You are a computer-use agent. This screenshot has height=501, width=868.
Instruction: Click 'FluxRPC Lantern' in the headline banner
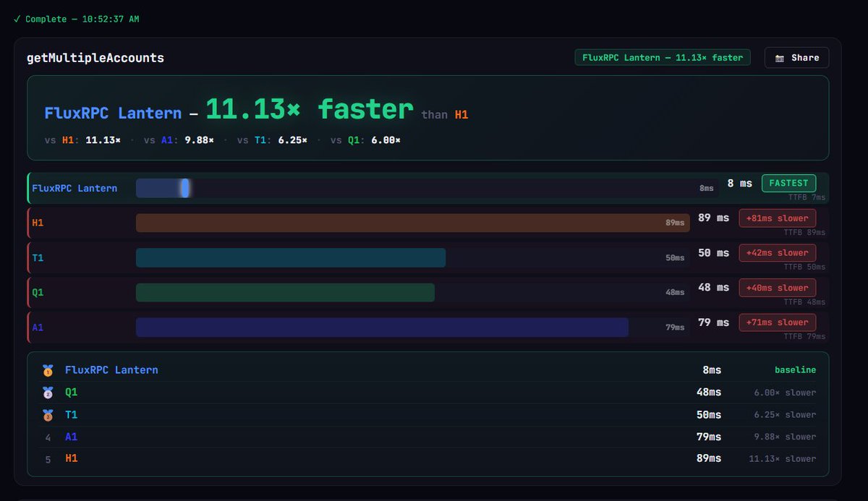pos(113,114)
